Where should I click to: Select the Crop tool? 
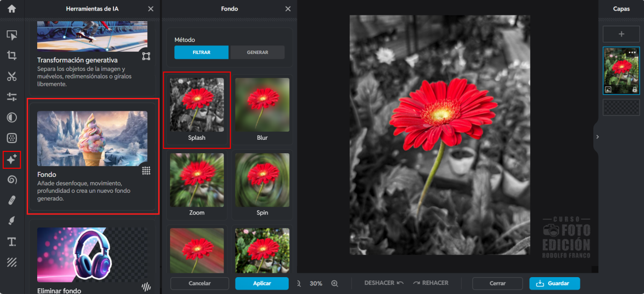pos(12,55)
